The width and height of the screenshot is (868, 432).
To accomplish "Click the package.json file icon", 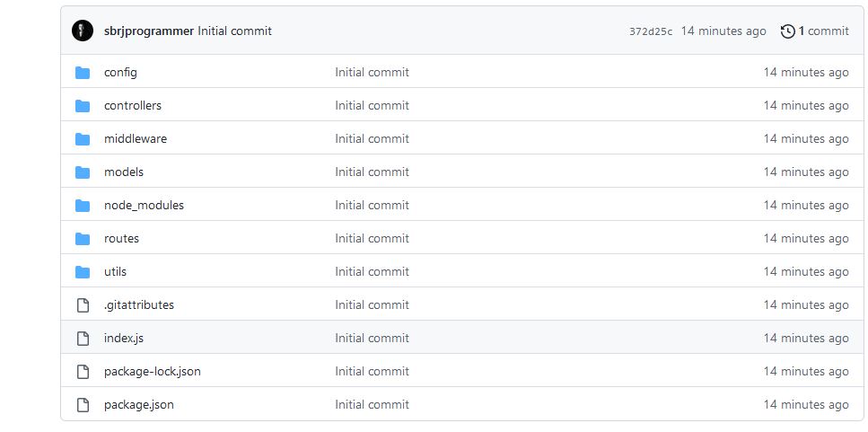I will (x=83, y=405).
